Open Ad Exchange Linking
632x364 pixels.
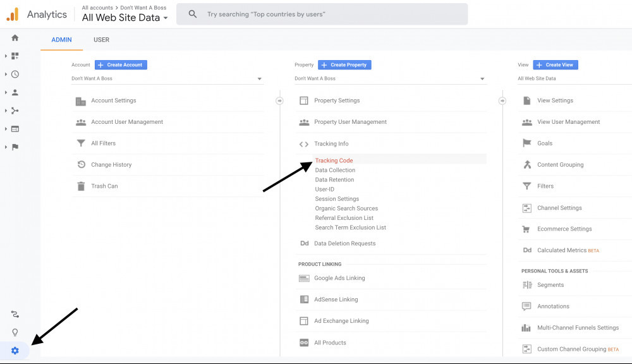pyautogui.click(x=341, y=321)
